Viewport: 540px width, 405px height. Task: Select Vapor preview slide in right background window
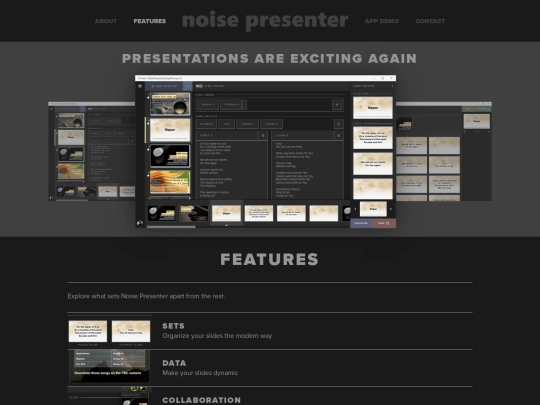click(477, 121)
